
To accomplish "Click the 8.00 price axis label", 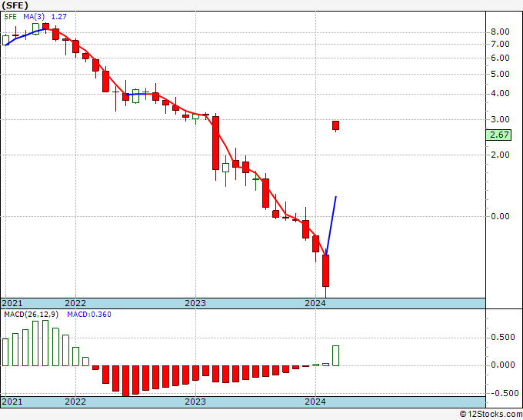I will pyautogui.click(x=500, y=32).
